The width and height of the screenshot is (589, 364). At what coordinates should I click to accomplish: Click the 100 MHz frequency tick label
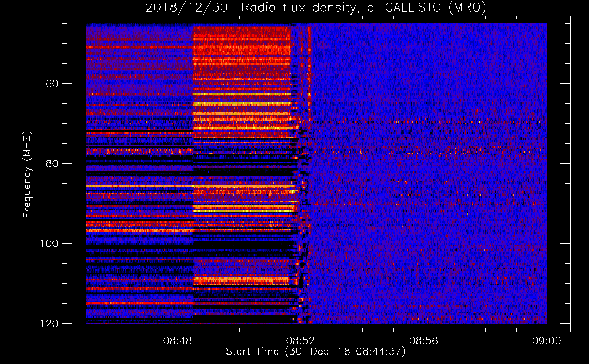tap(49, 244)
